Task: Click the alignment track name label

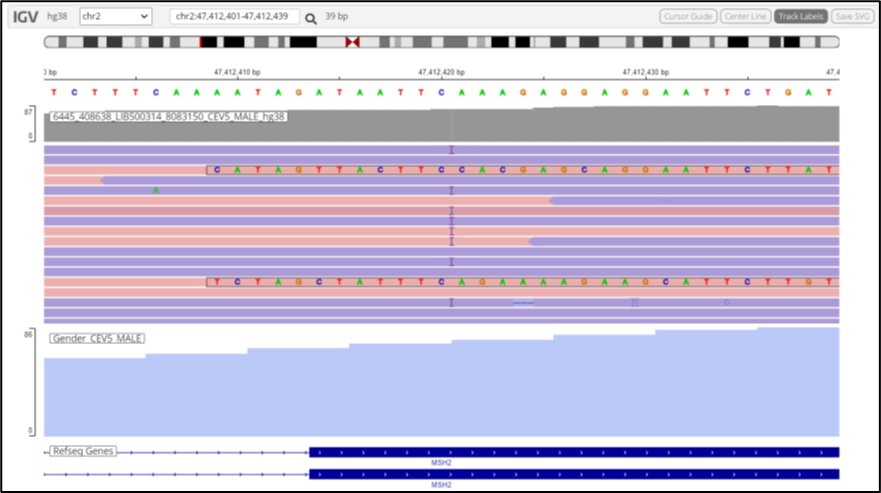Action: pyautogui.click(x=169, y=116)
